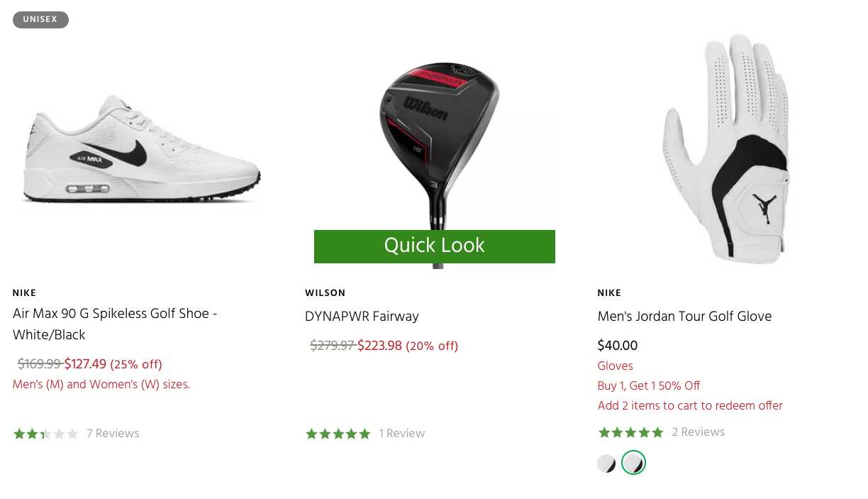View the 1 Review for DYNAPWR Fairway
The height and width of the screenshot is (499, 868).
click(x=401, y=434)
